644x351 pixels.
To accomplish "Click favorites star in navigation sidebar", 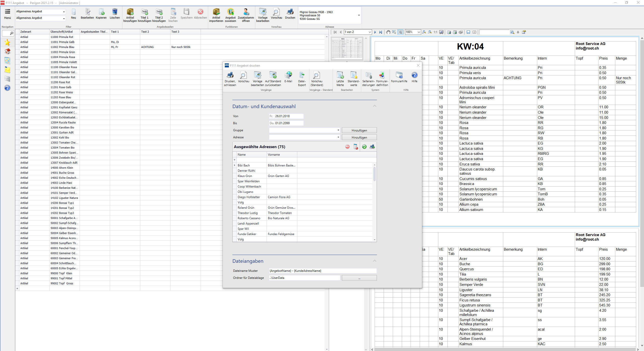I will click(8, 42).
